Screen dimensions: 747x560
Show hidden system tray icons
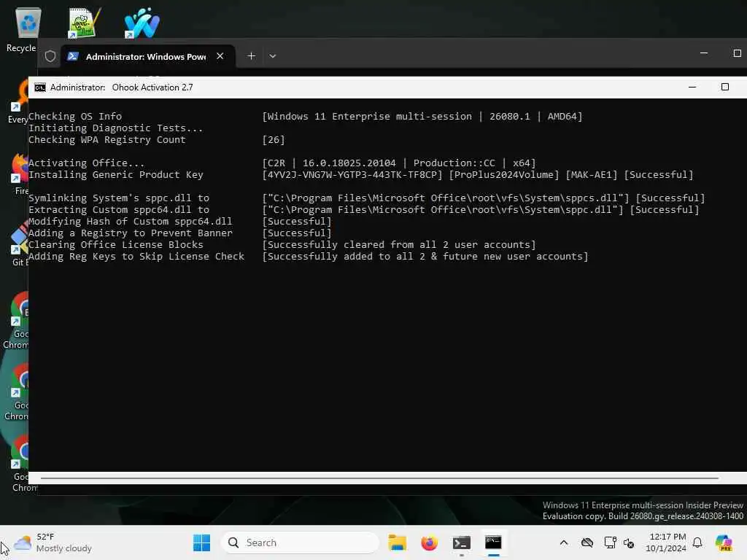(x=564, y=542)
